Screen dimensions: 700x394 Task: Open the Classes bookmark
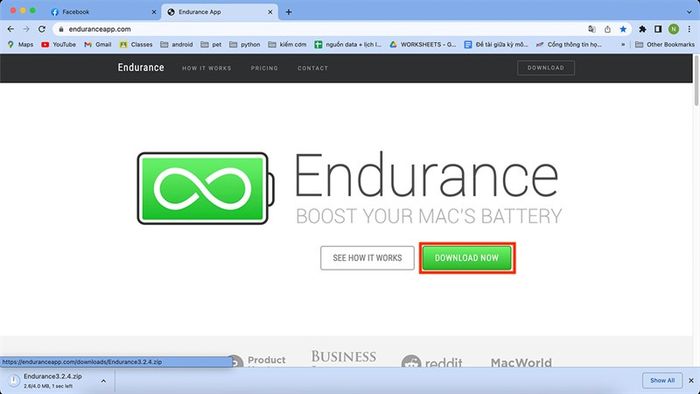click(x=136, y=45)
